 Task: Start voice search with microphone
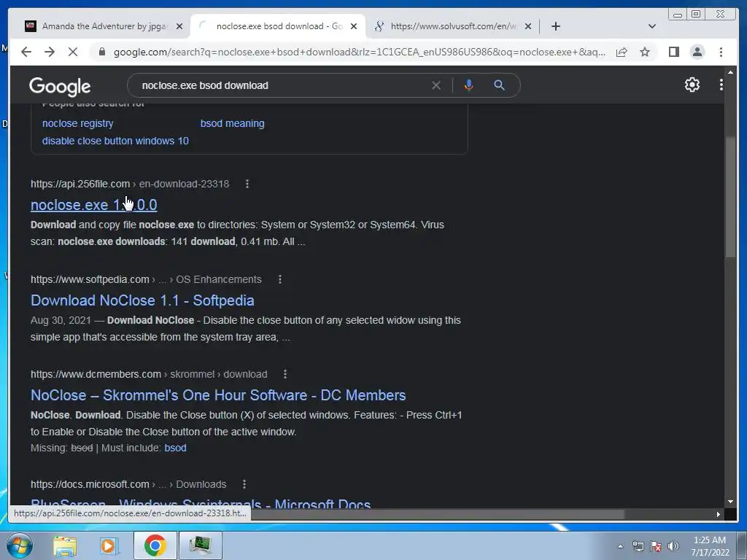(x=469, y=85)
